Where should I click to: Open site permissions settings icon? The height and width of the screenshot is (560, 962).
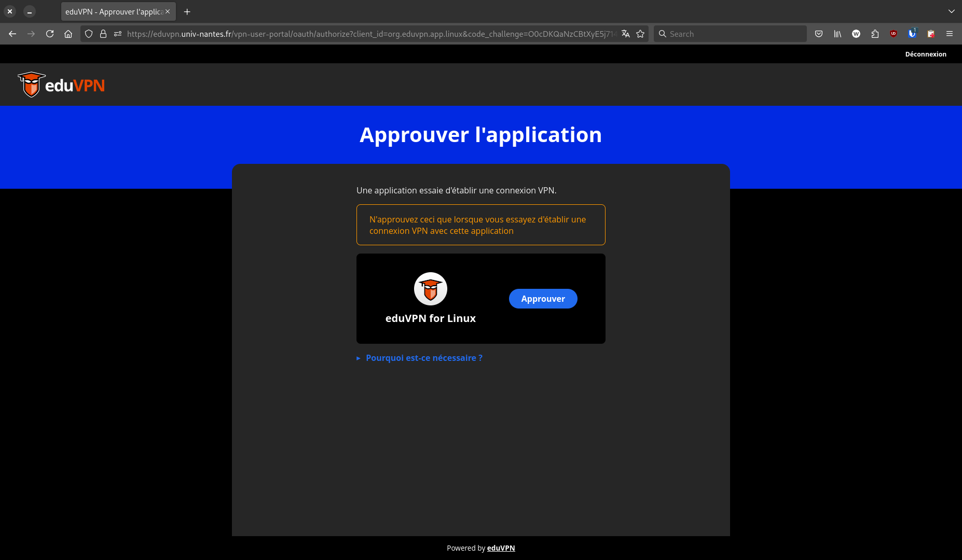pos(118,34)
